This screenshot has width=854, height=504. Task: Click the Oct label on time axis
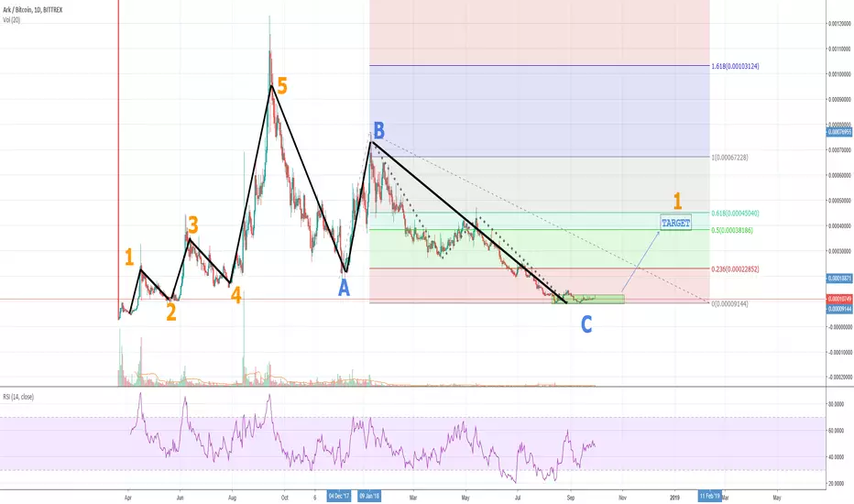coord(284,498)
